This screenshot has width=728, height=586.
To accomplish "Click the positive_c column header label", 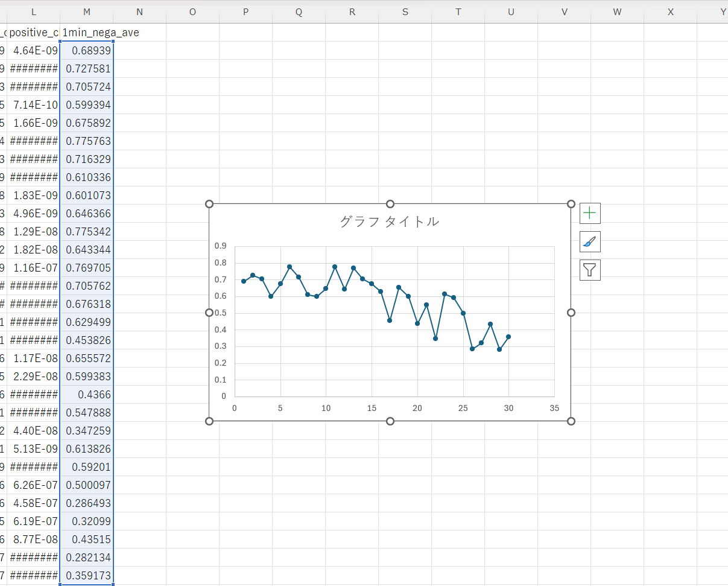I will point(33,33).
